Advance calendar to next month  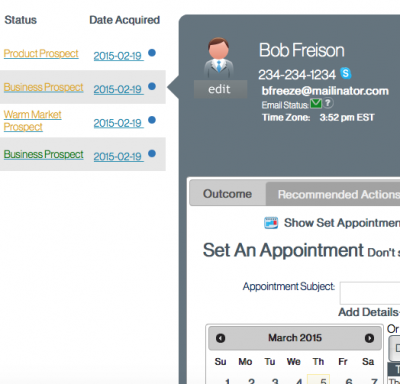369,338
